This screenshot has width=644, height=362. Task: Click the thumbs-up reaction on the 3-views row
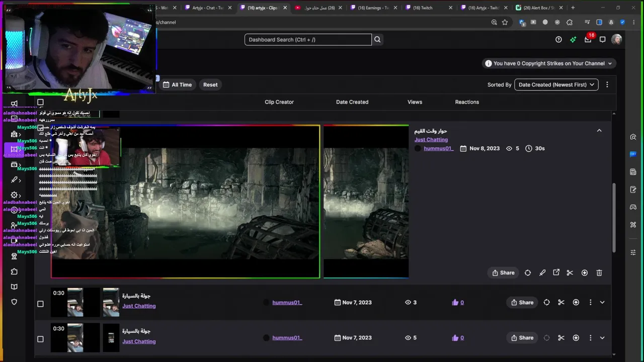458,302
